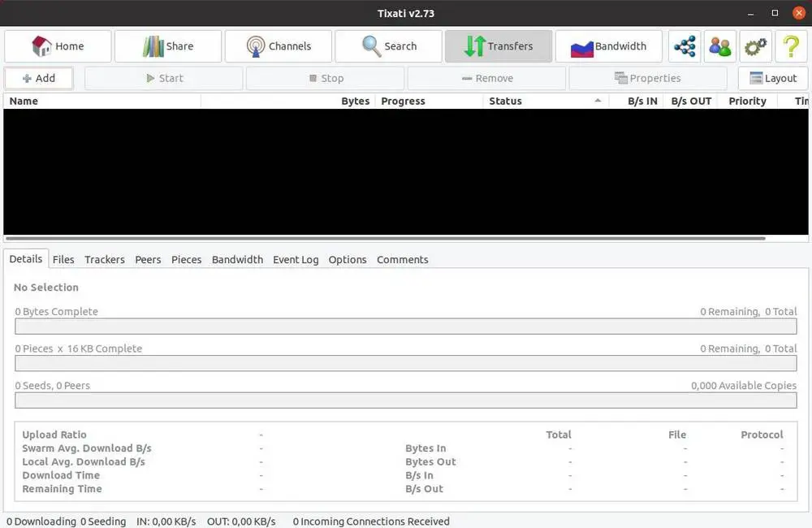Open the Peers tab
The width and height of the screenshot is (812, 528).
coord(148,260)
